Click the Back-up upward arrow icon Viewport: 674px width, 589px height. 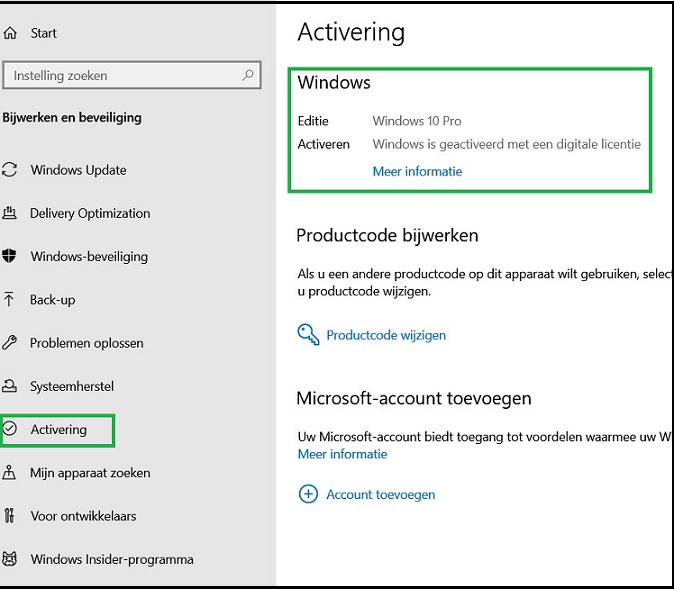[9, 299]
